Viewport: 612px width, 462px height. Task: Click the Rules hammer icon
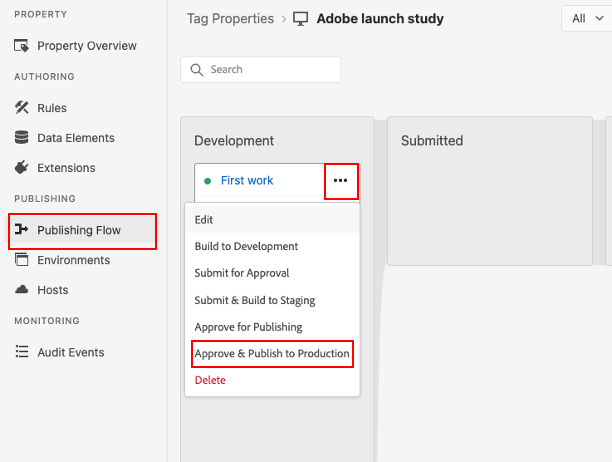21,107
